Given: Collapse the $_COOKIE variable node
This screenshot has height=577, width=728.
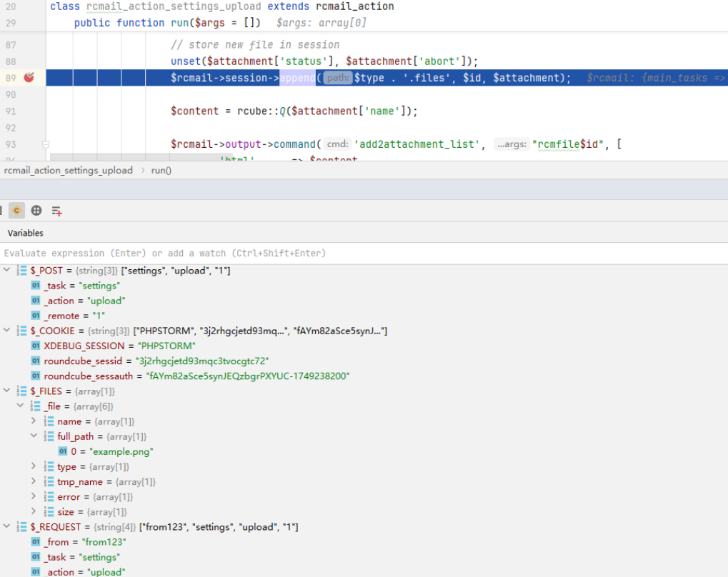Looking at the screenshot, I should (6, 330).
